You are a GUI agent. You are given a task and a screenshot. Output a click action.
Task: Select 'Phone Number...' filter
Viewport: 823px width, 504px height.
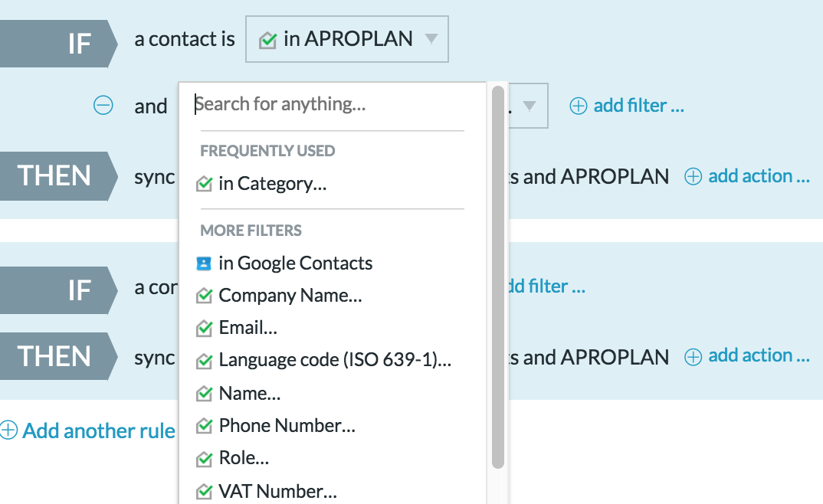pyautogui.click(x=287, y=426)
